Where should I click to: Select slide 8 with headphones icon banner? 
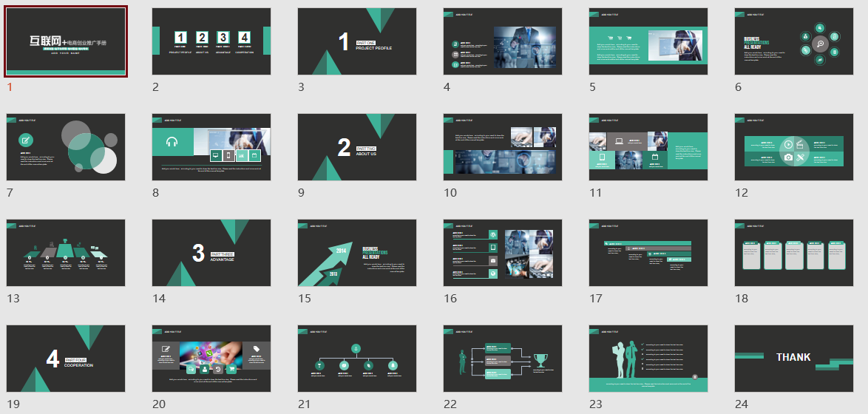click(x=211, y=147)
